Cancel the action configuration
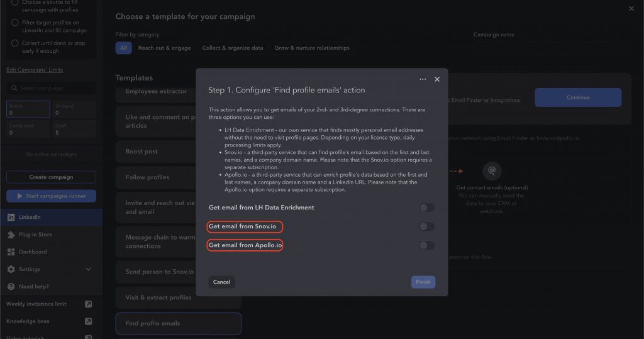644x339 pixels. (x=221, y=282)
